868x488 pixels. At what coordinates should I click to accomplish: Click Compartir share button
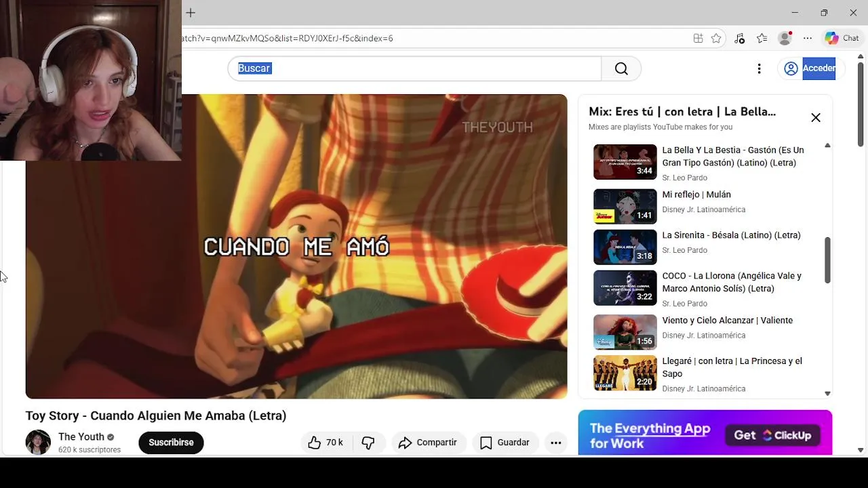pos(428,443)
